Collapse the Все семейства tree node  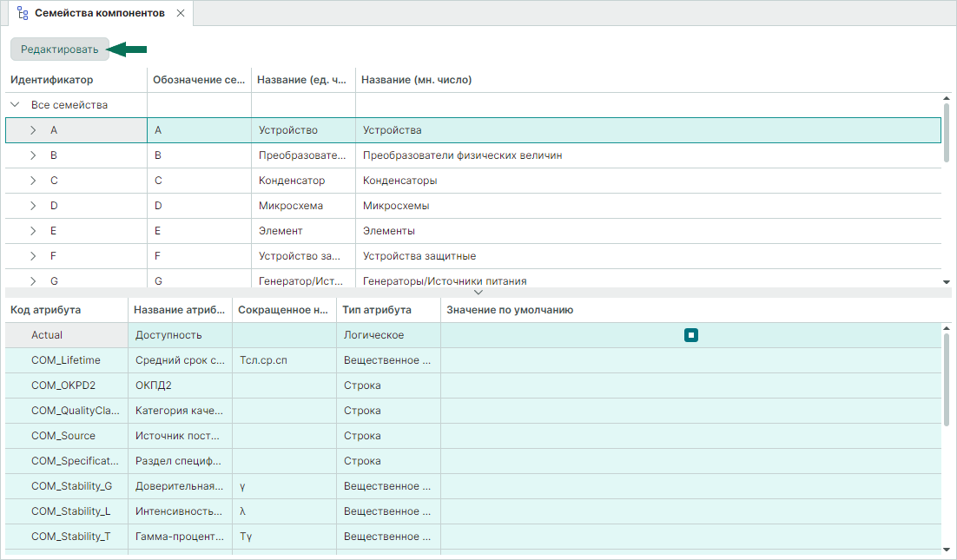(16, 105)
